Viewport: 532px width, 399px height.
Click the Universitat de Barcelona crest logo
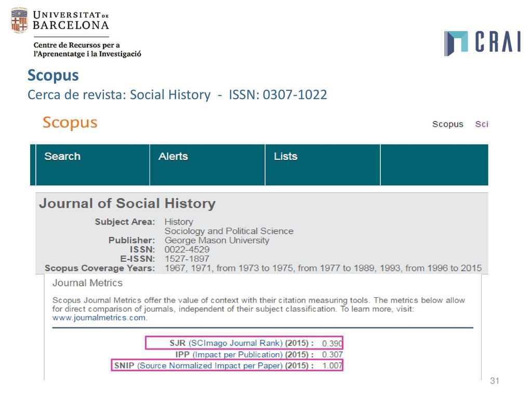(19, 20)
